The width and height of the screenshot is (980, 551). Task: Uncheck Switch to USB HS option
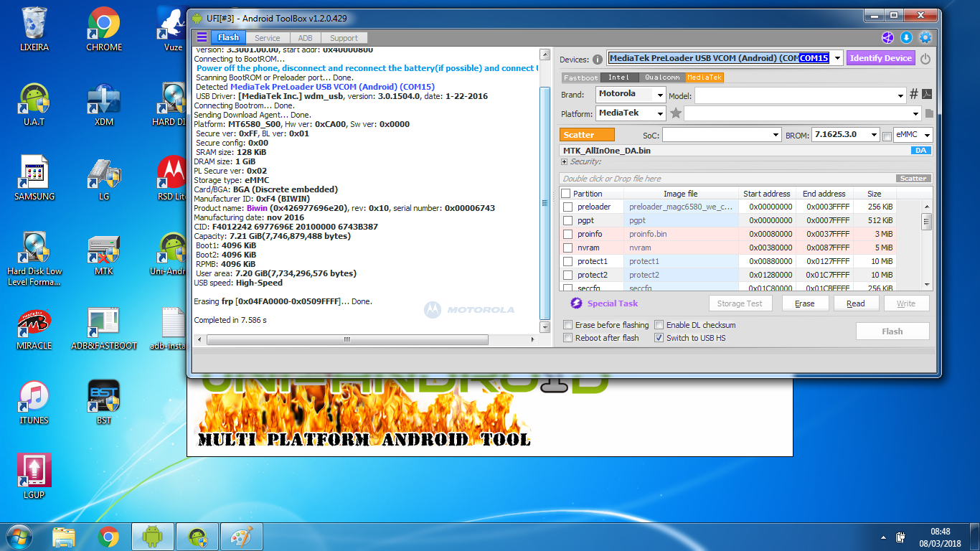[659, 338]
